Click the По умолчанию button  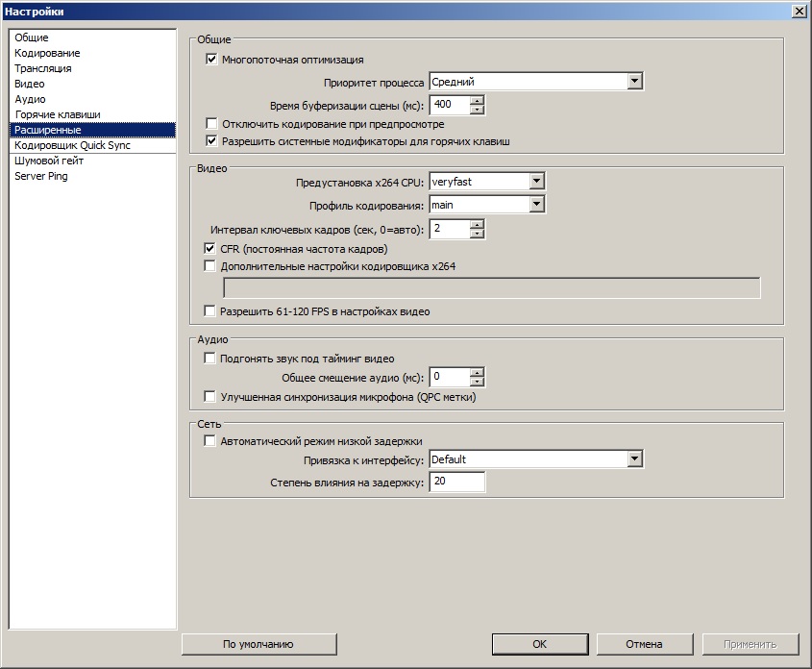pos(258,644)
